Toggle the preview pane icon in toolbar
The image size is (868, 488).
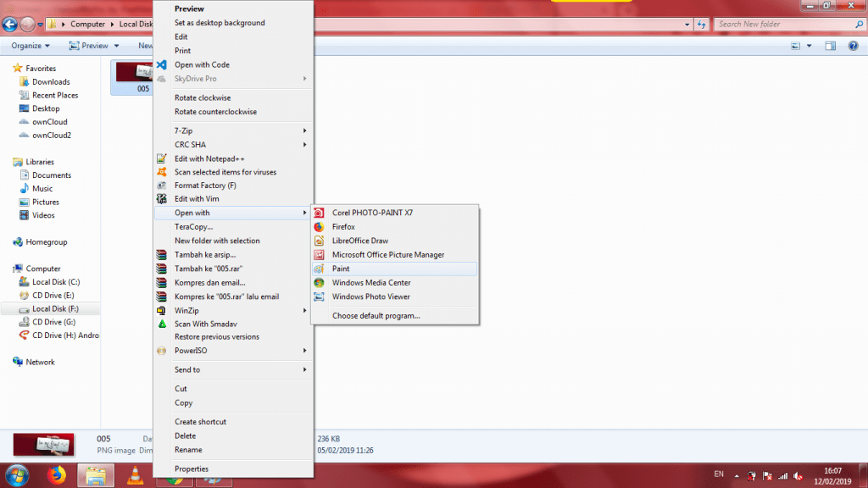click(x=830, y=46)
